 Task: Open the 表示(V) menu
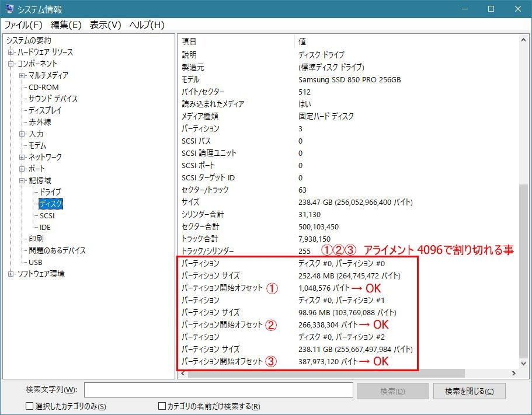[105, 25]
